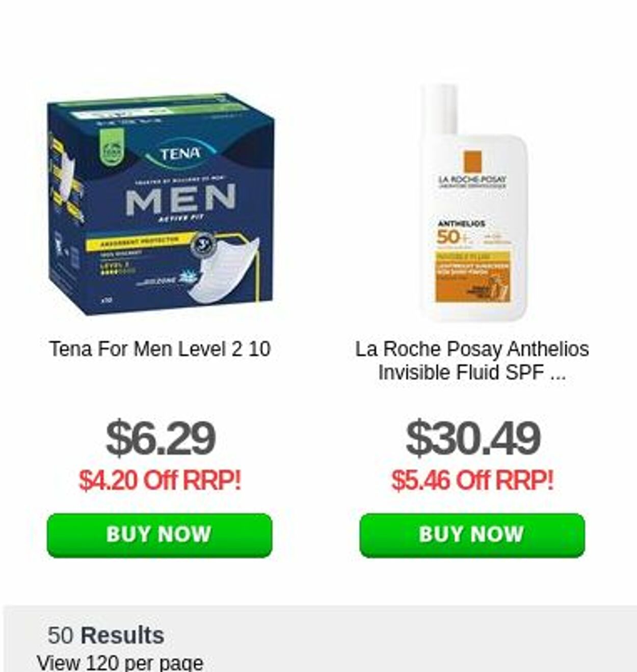Select the $4.20 Off RRP label
Image resolution: width=637 pixels, height=672 pixels.
pos(160,480)
